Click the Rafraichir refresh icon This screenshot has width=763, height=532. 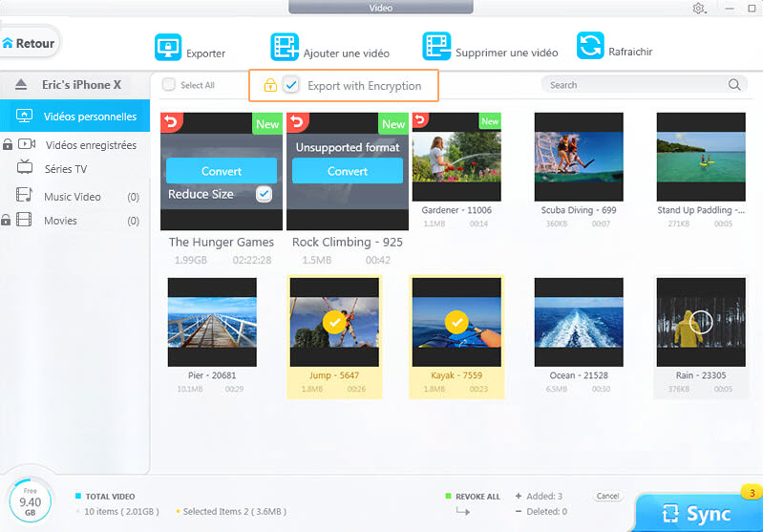[590, 47]
